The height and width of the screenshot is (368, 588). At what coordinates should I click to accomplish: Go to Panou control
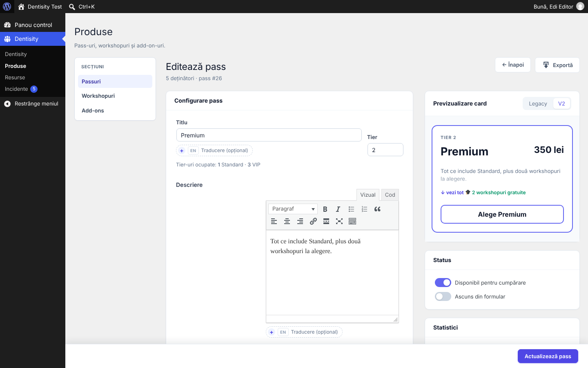point(33,25)
